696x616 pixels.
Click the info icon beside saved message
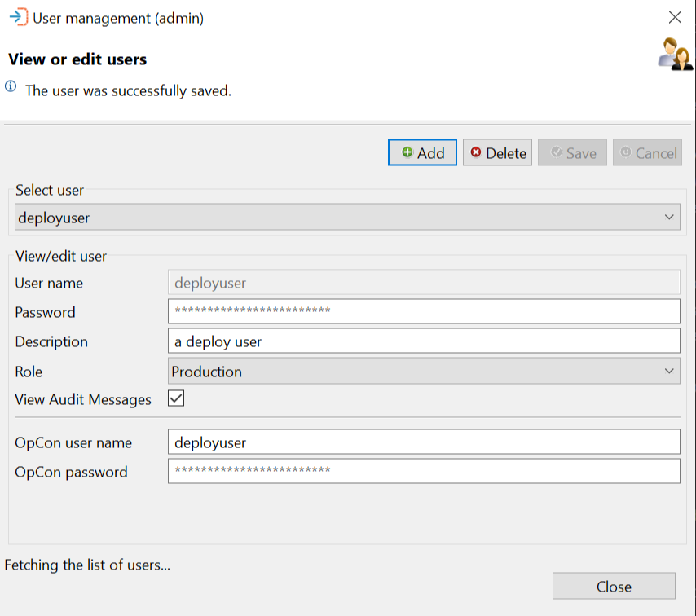click(x=11, y=86)
